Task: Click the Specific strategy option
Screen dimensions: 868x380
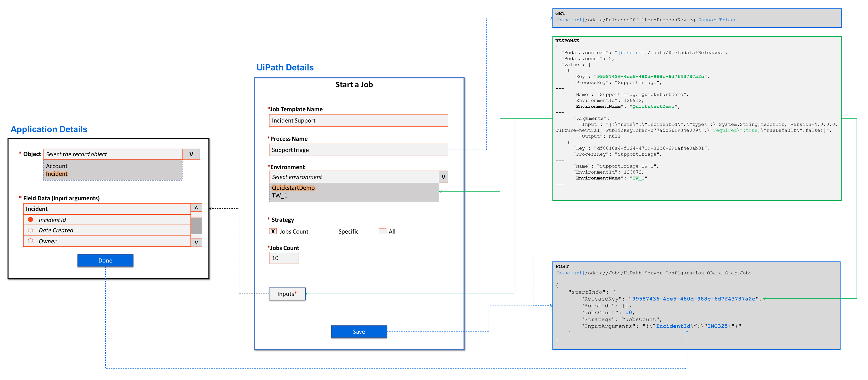Action: coord(348,232)
